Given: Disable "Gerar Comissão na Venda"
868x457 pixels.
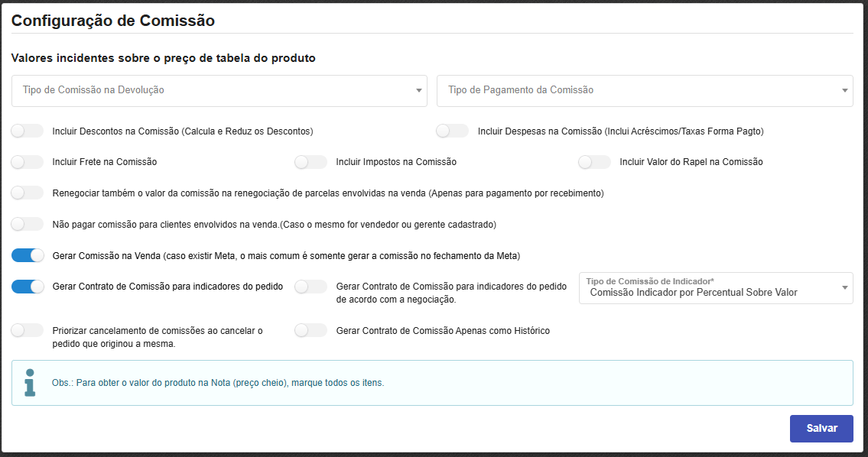Looking at the screenshot, I should (28, 254).
